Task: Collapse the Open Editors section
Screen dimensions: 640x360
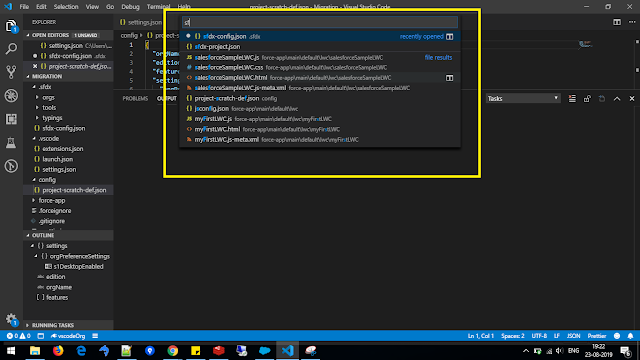Action: click(68, 35)
